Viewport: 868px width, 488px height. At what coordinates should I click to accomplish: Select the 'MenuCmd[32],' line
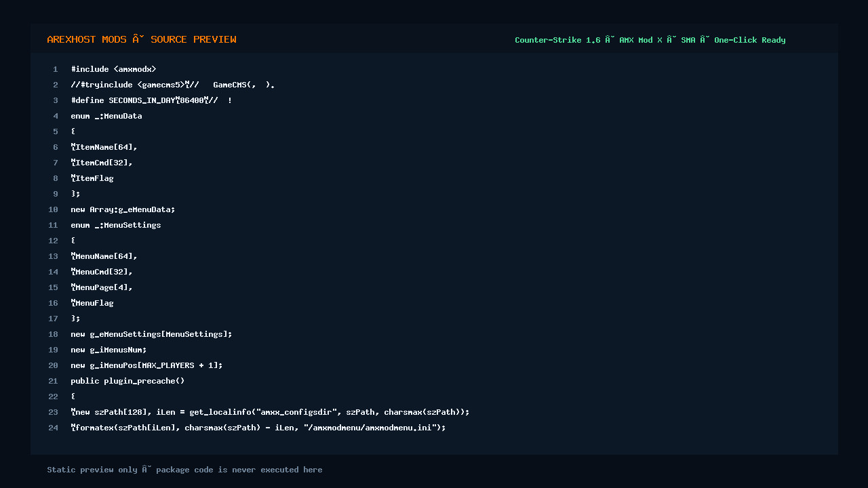coord(102,272)
